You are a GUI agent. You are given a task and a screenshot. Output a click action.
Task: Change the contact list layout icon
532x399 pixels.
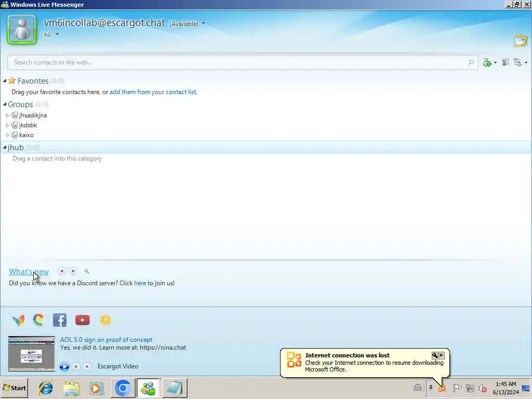click(x=506, y=62)
